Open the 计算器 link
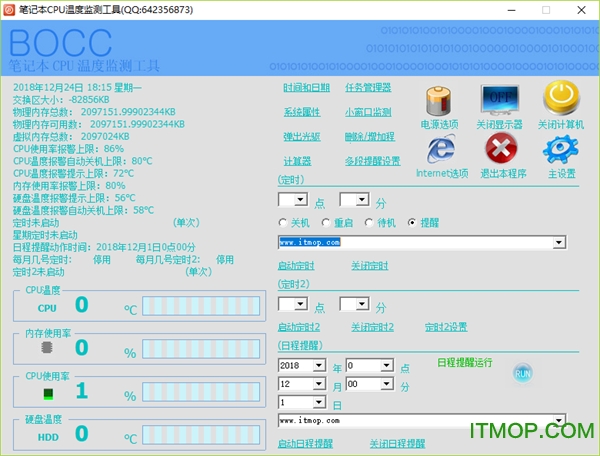The image size is (600, 456). tap(297, 161)
